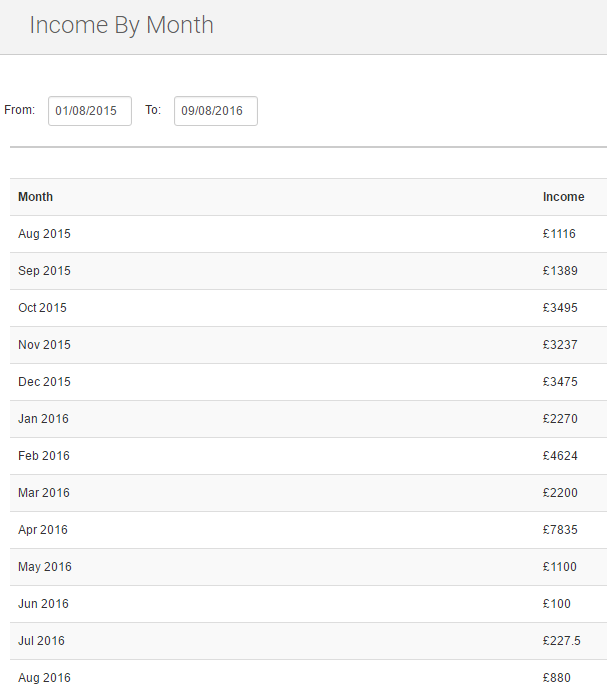
Task: Click on Dec 2015 month entry
Action: (x=45, y=382)
